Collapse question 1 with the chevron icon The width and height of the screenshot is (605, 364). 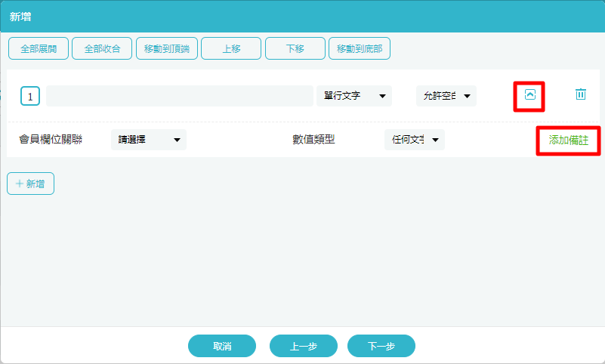[x=529, y=95]
